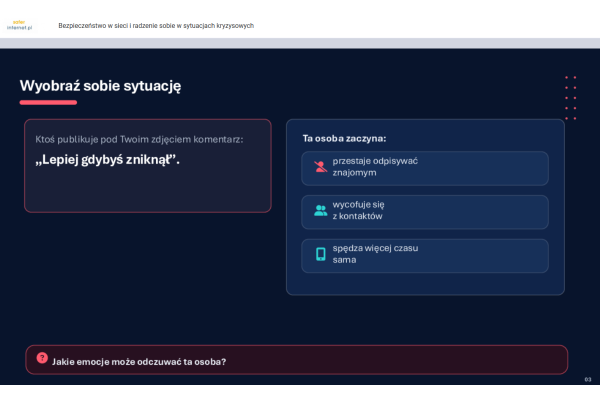Click the two-people contacts icon

(x=320, y=211)
